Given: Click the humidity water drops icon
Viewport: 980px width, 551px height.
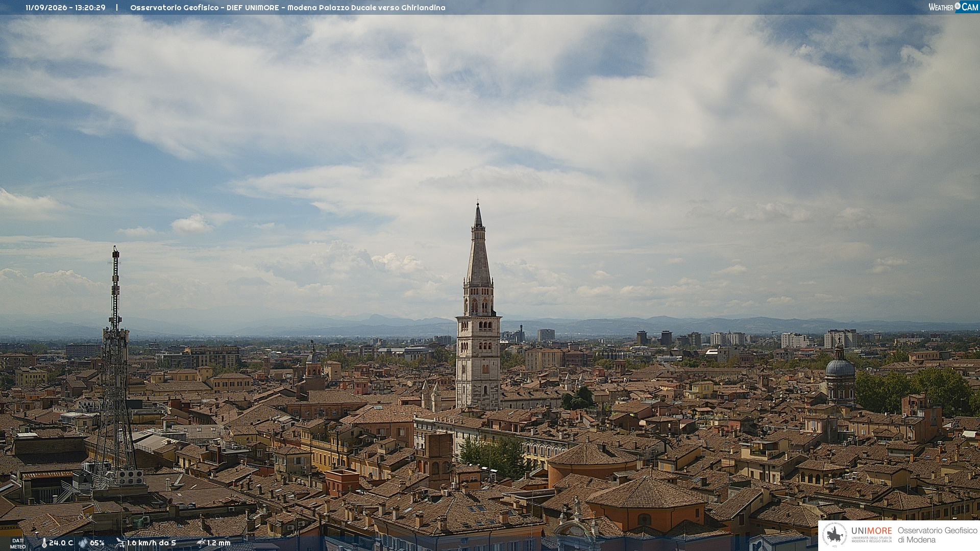Looking at the screenshot, I should [83, 543].
